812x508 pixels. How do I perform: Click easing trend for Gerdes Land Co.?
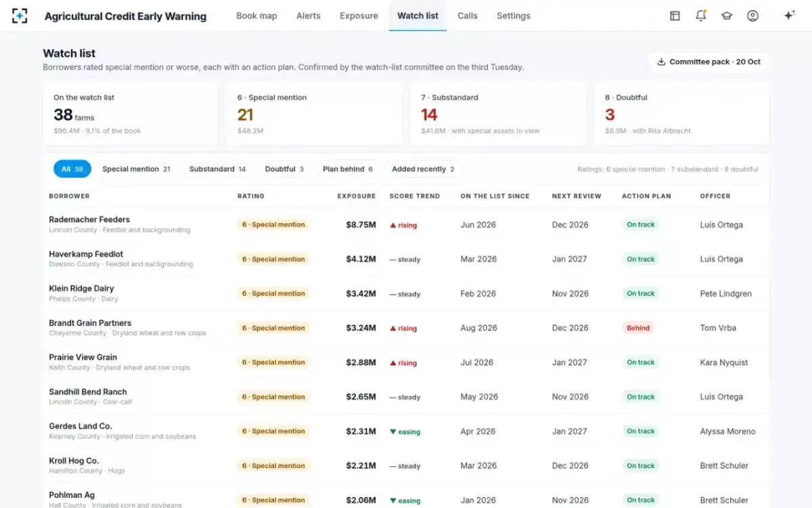click(x=405, y=431)
